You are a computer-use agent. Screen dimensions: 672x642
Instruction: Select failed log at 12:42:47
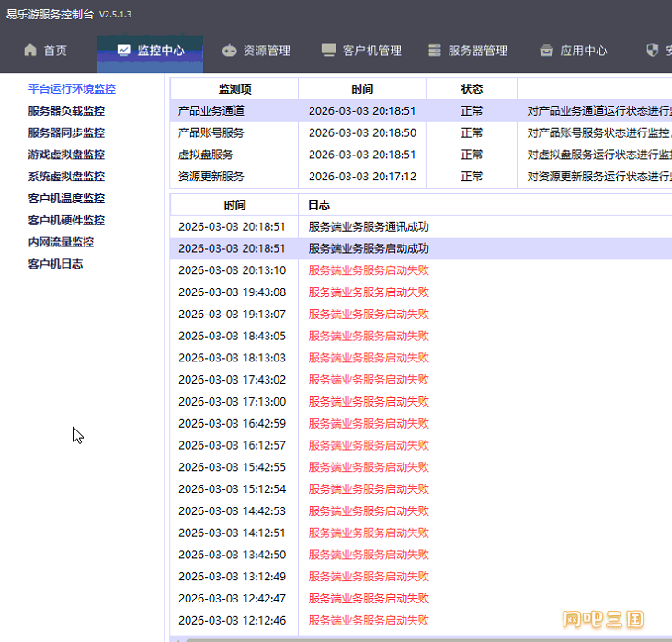(421, 599)
